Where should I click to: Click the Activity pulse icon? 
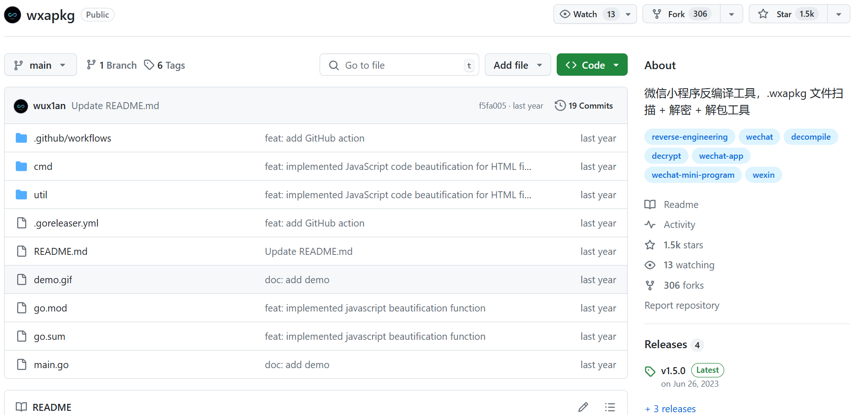click(x=650, y=225)
